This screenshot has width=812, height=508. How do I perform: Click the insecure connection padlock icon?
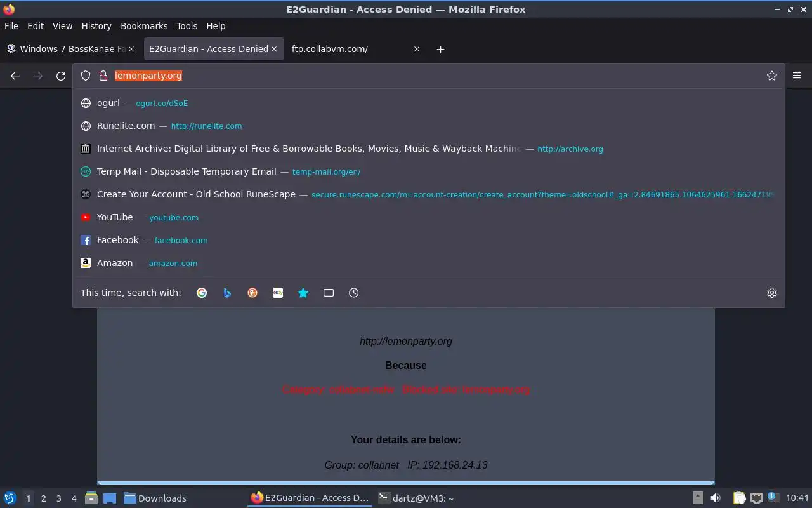103,76
